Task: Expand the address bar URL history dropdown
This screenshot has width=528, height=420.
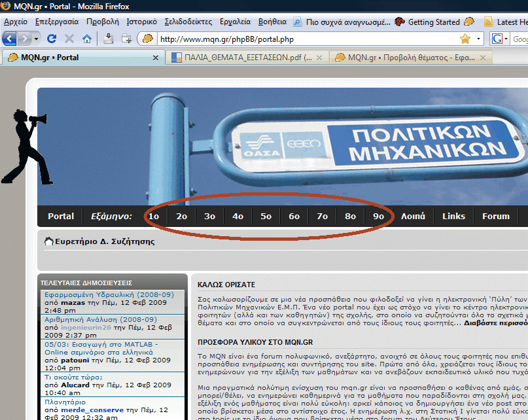Action: point(478,39)
